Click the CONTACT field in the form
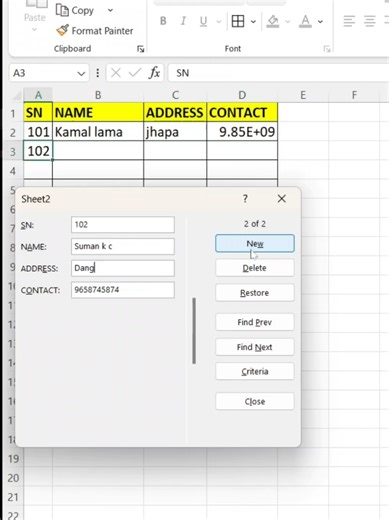Screen dimensions: 389x520 pos(123,290)
